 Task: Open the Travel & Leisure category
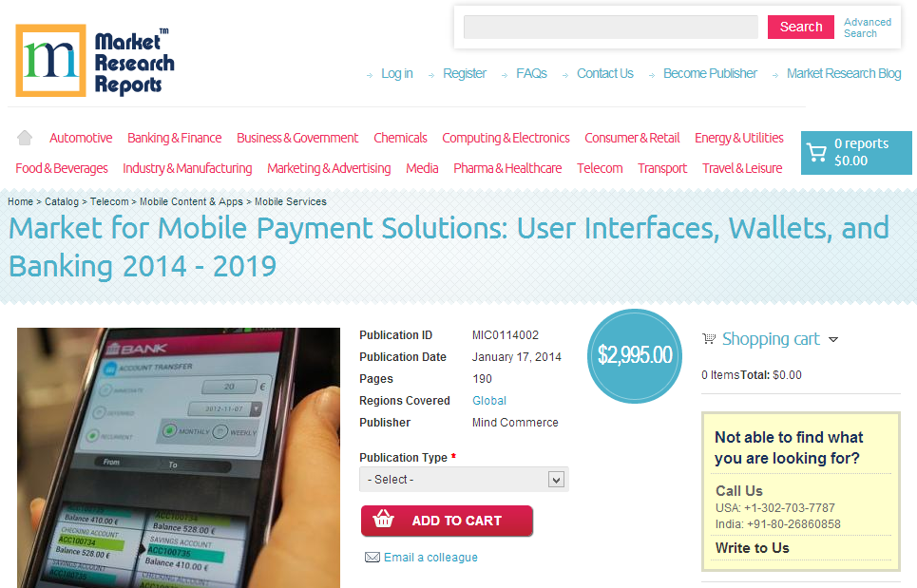[x=742, y=168]
